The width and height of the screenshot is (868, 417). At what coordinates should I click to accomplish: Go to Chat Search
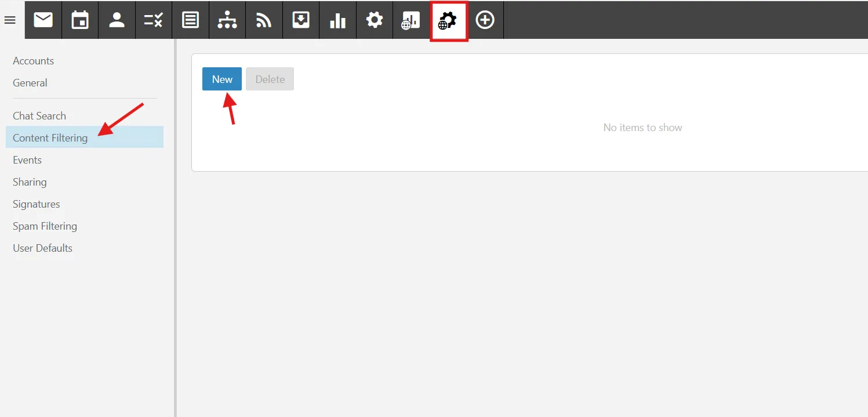(x=39, y=116)
